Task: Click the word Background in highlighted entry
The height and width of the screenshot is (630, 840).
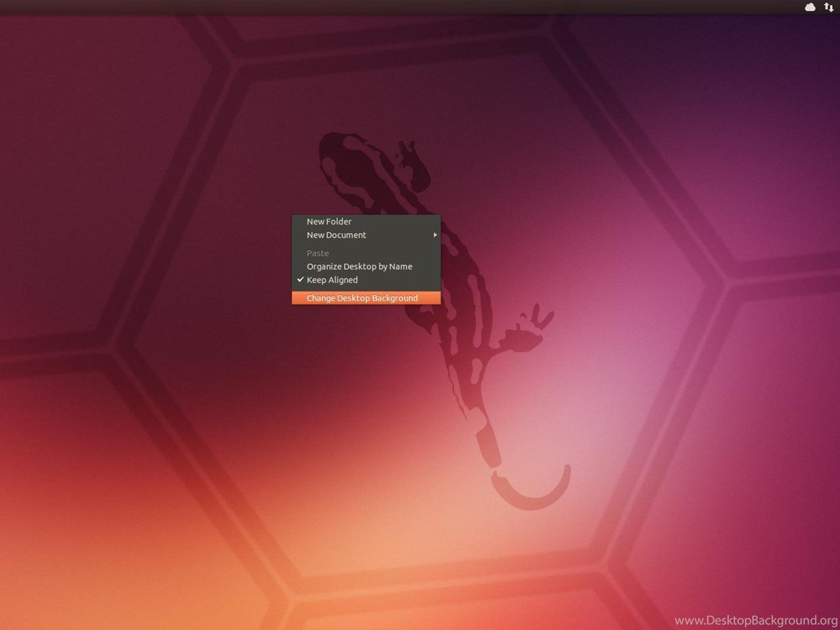Action: pyautogui.click(x=395, y=298)
